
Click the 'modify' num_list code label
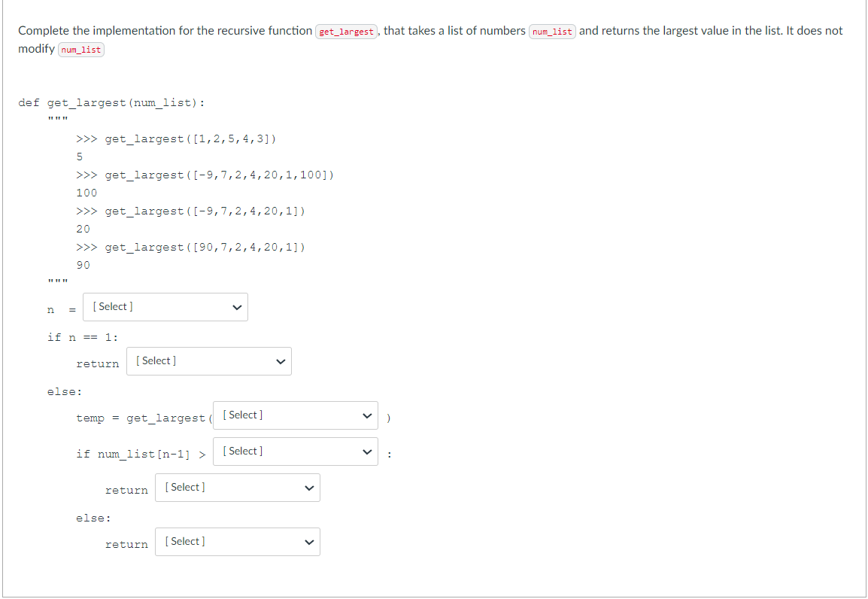[81, 50]
